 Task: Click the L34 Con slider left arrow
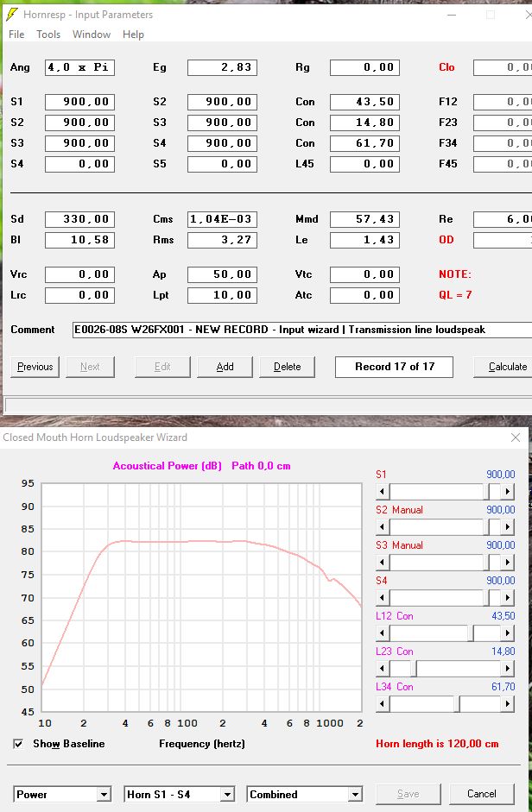[x=383, y=704]
